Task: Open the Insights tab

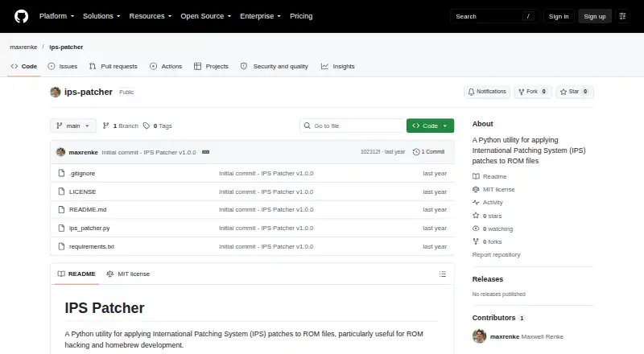Action: [337, 66]
